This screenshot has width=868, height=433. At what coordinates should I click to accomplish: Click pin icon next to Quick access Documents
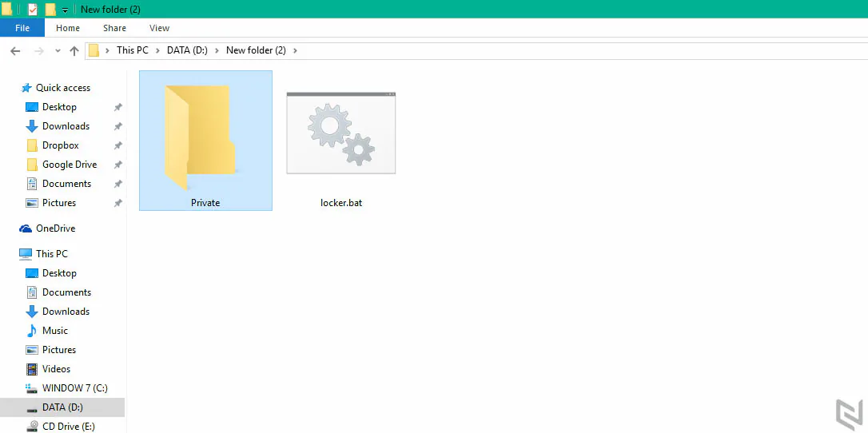pyautogui.click(x=117, y=184)
